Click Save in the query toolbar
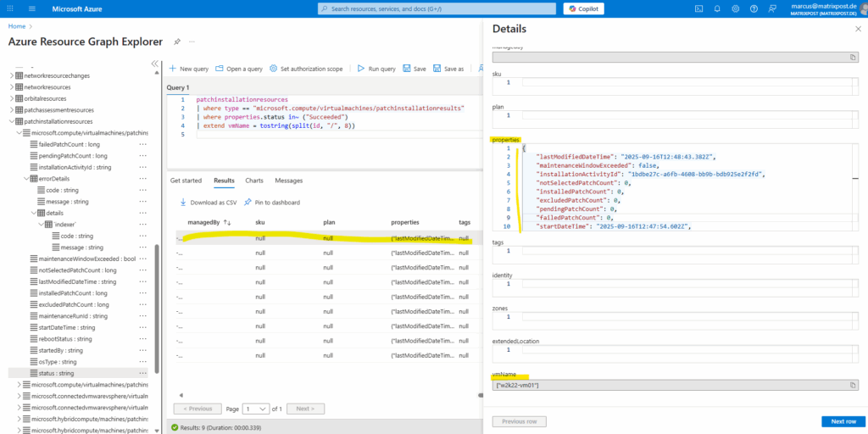Image resolution: width=868 pixels, height=434 pixels. click(415, 69)
